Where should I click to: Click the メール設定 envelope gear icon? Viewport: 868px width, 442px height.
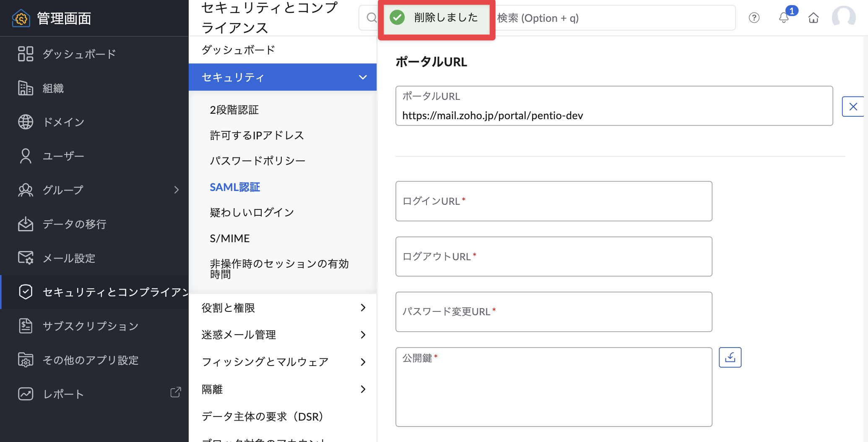(26, 258)
